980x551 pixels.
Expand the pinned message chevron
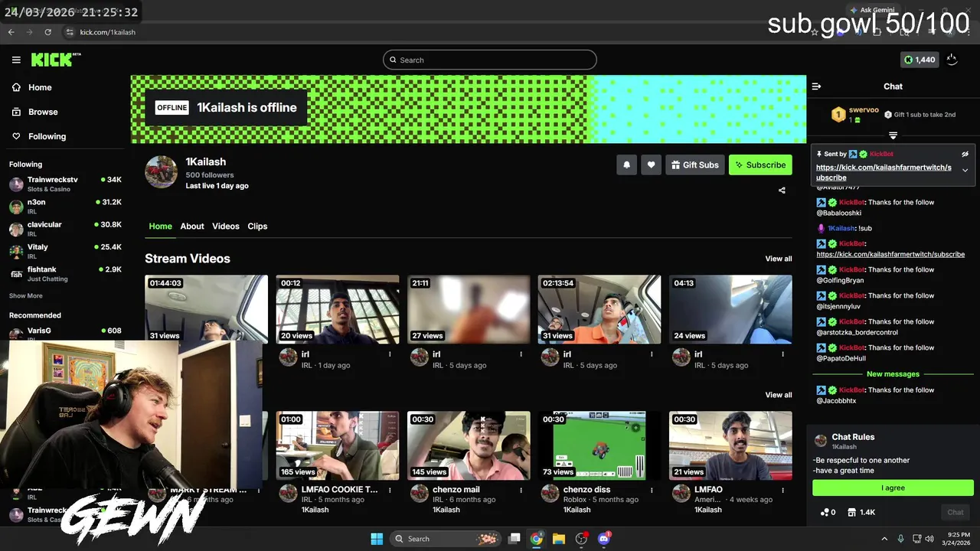click(965, 170)
